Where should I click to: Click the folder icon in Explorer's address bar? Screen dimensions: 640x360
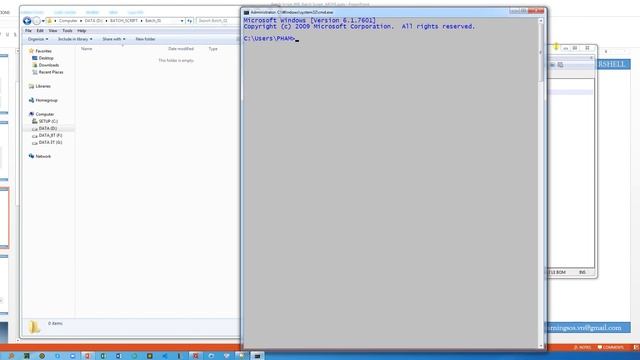point(50,20)
